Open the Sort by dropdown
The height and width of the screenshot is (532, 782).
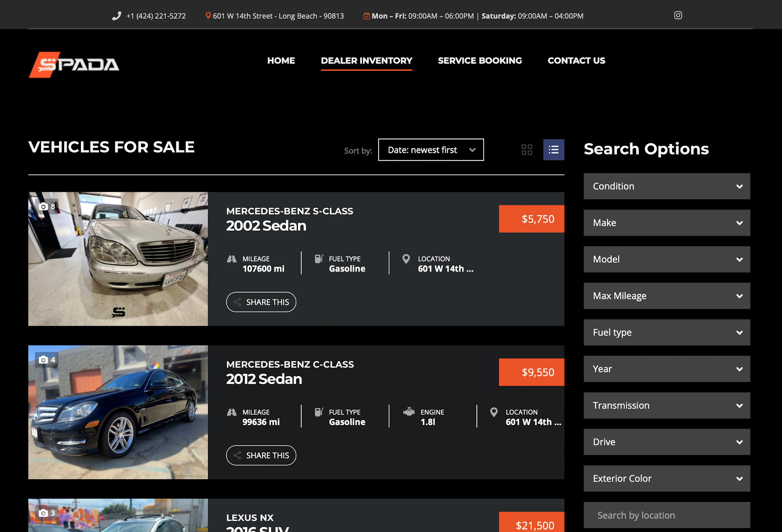click(430, 150)
